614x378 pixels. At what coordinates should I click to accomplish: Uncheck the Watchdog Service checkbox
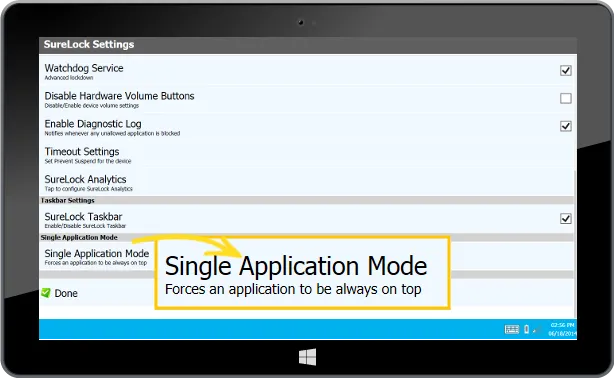565,71
